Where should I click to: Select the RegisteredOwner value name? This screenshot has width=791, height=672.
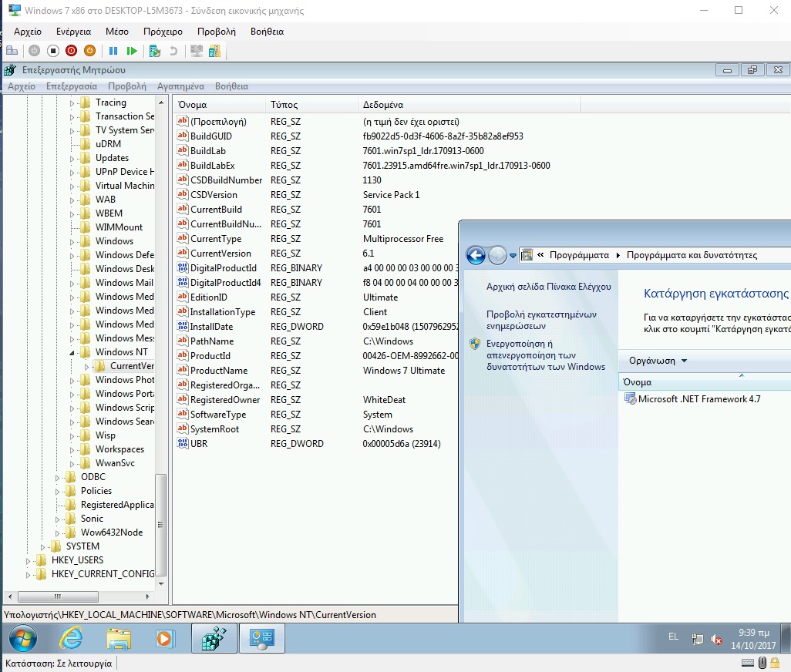[x=225, y=400]
